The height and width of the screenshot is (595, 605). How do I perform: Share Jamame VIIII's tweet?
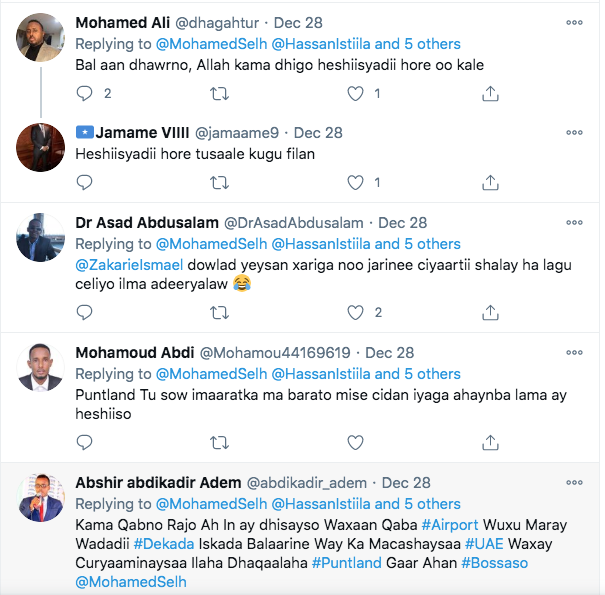[x=490, y=183]
